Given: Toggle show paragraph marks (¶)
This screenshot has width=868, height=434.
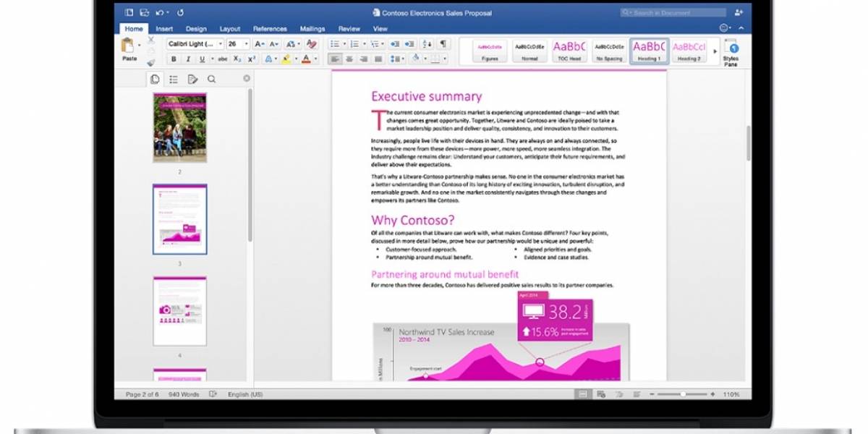Looking at the screenshot, I should pos(443,44).
